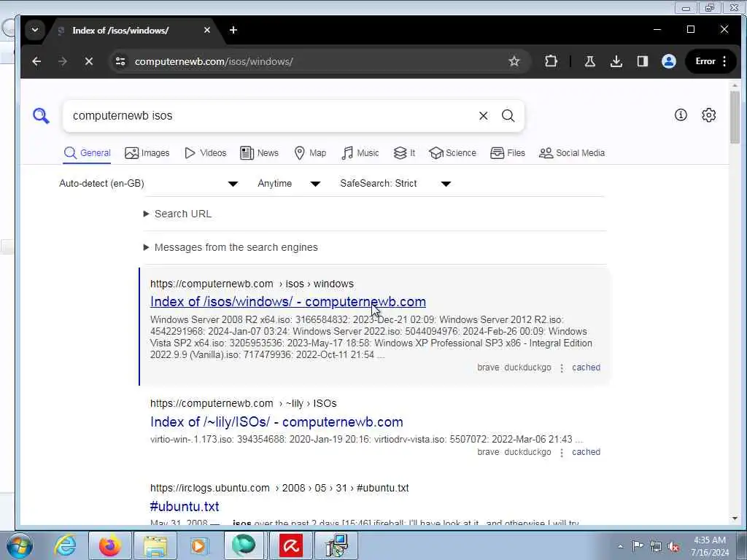The image size is (747, 560).
Task: Go back to the previous page
Action: point(36,61)
